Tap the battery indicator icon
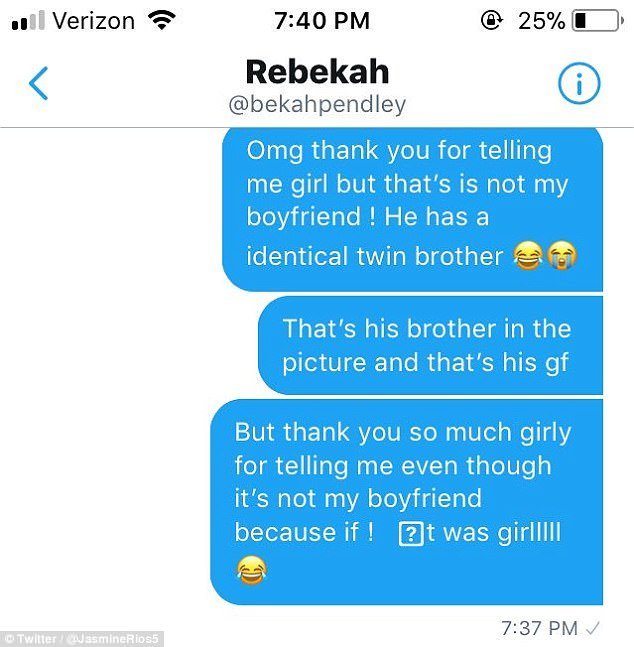This screenshot has width=634, height=647. coord(597,21)
